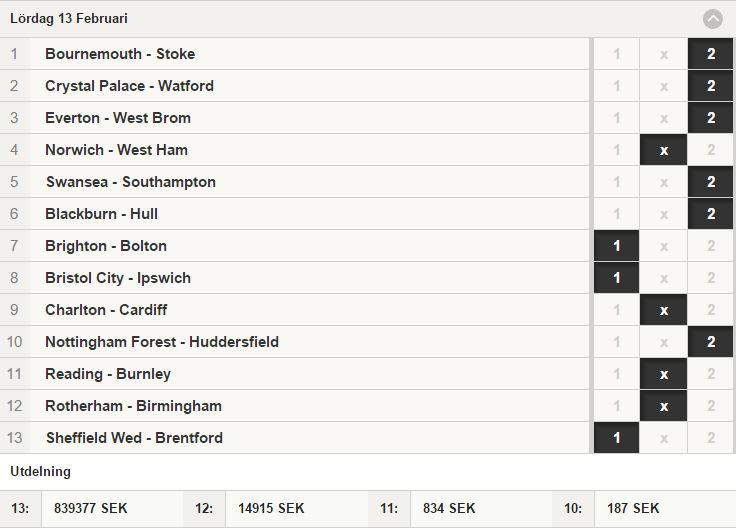
Task: Select 1 for Bournemouth - Stoke
Action: pos(616,54)
